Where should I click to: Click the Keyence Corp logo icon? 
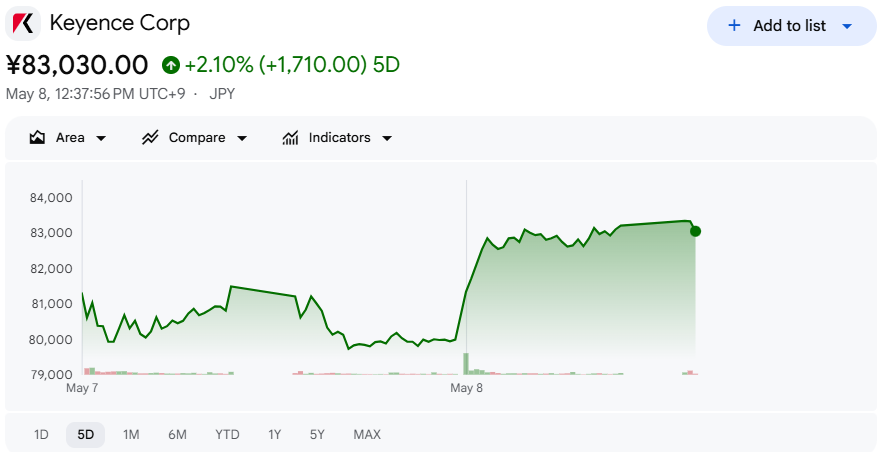click(x=23, y=24)
